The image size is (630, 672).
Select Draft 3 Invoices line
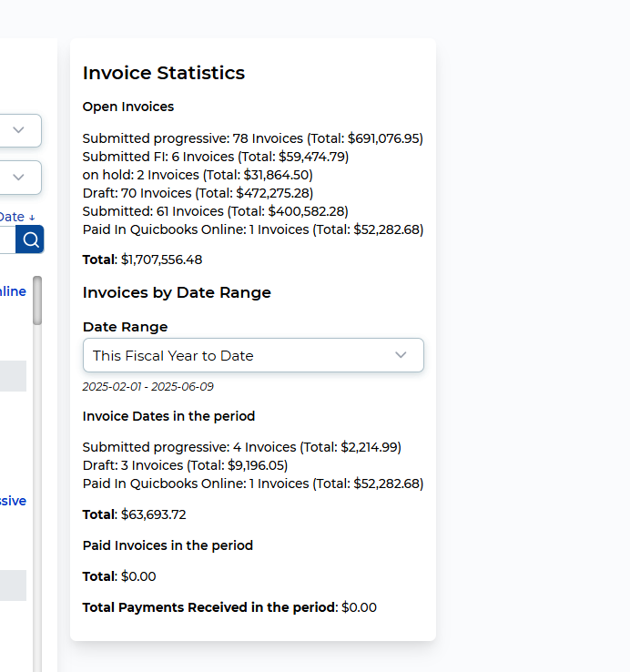coord(185,465)
